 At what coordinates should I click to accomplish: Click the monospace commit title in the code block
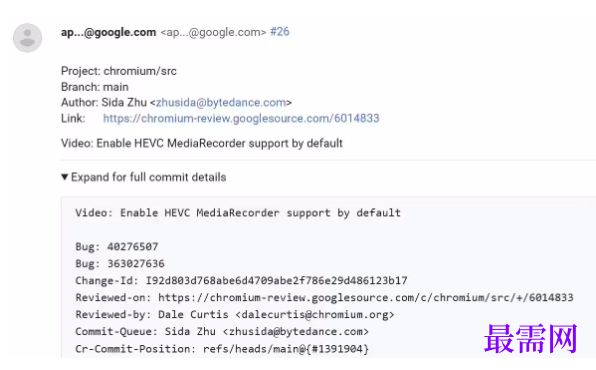[x=238, y=213]
